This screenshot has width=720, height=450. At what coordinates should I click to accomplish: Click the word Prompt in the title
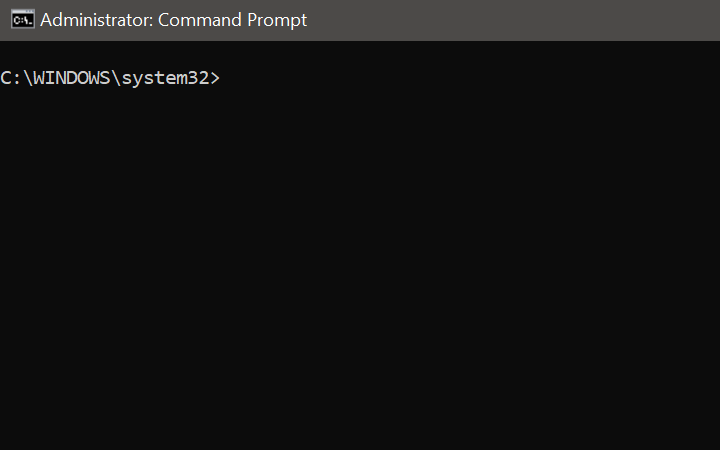(x=277, y=20)
